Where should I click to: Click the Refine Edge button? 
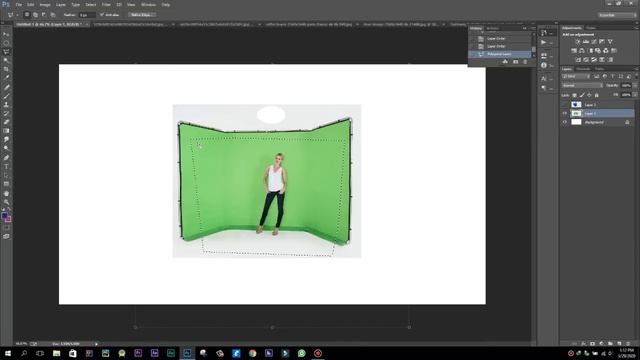point(141,15)
